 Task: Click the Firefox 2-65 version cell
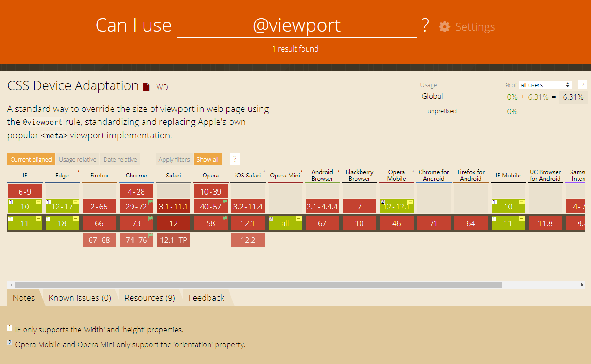[99, 207]
